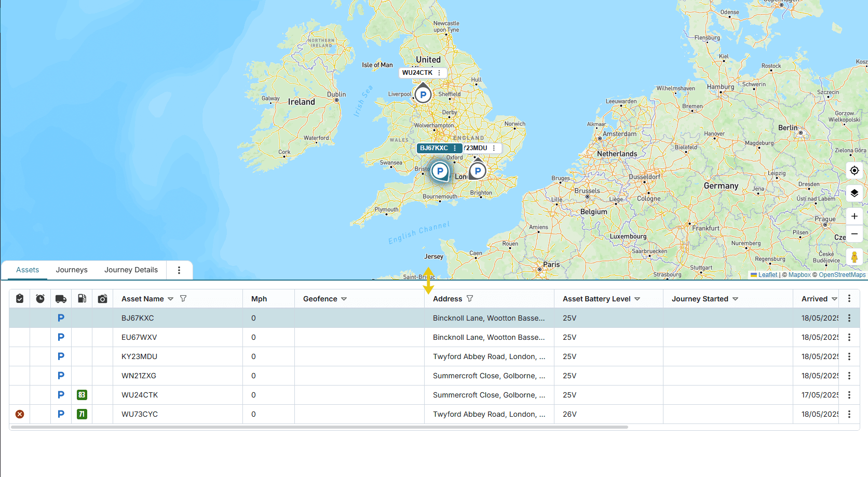The width and height of the screenshot is (868, 477).
Task: Click the red error icon for WU73CYC
Action: tap(20, 414)
